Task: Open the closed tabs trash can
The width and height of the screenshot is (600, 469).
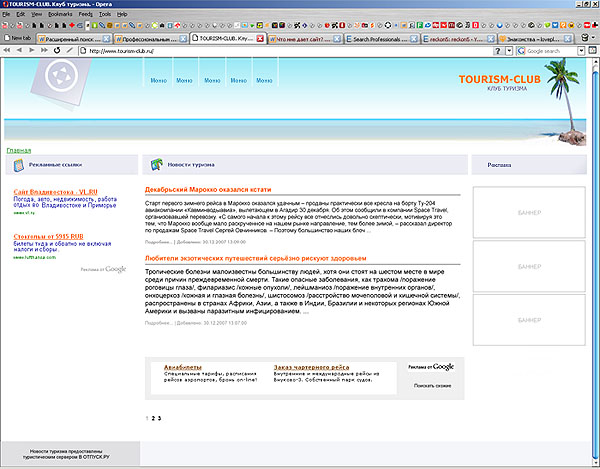Action: [x=584, y=38]
